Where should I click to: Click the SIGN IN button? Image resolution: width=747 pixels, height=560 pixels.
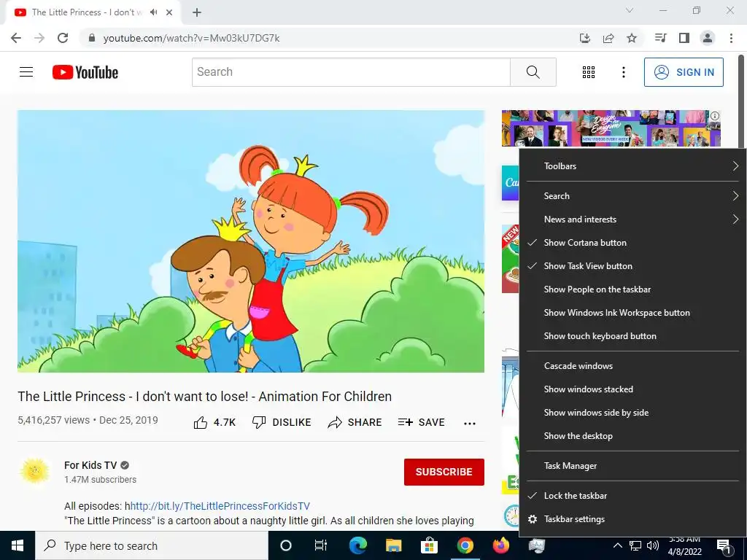pos(684,72)
